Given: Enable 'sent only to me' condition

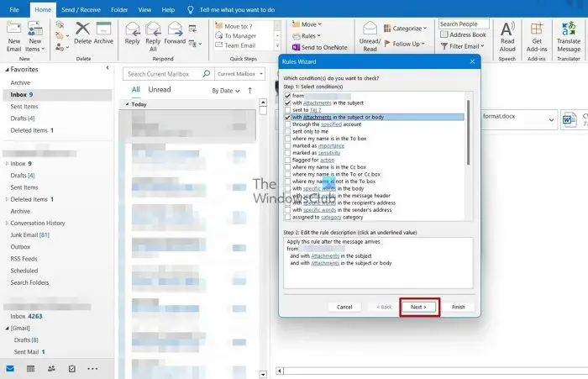Looking at the screenshot, I should click(287, 131).
